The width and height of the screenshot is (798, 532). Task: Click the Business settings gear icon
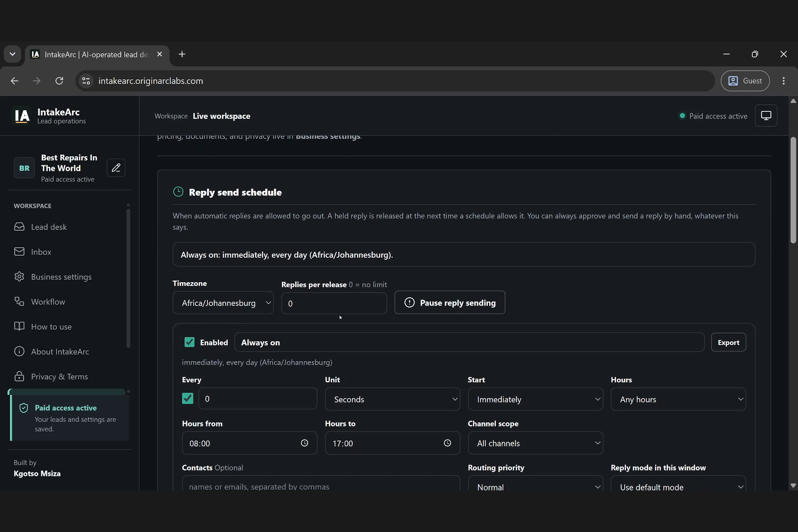[x=19, y=276]
